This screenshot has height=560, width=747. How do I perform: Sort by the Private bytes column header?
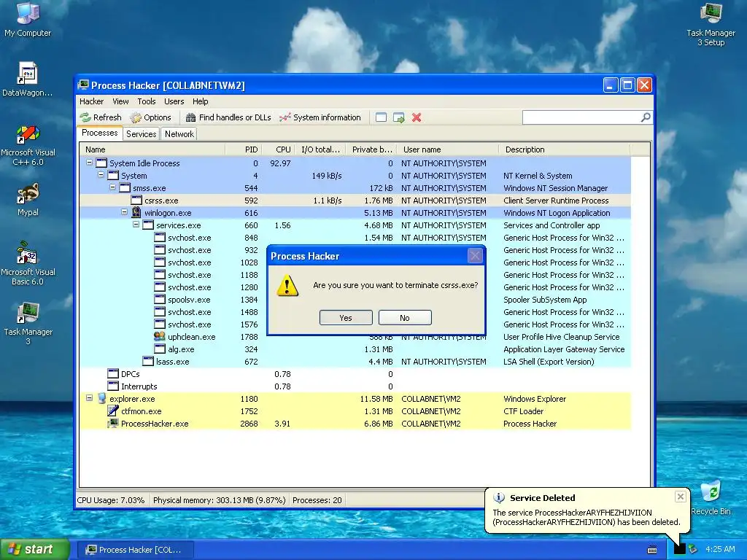[x=371, y=149]
